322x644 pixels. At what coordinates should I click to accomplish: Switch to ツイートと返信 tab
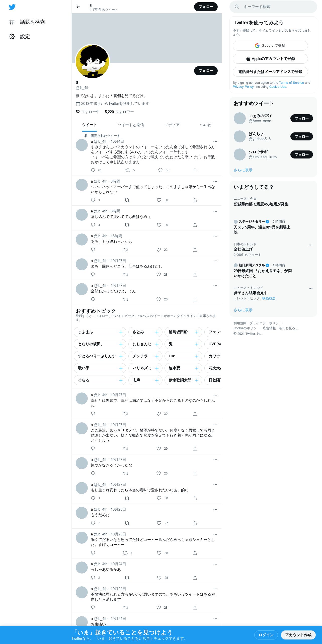tap(131, 125)
